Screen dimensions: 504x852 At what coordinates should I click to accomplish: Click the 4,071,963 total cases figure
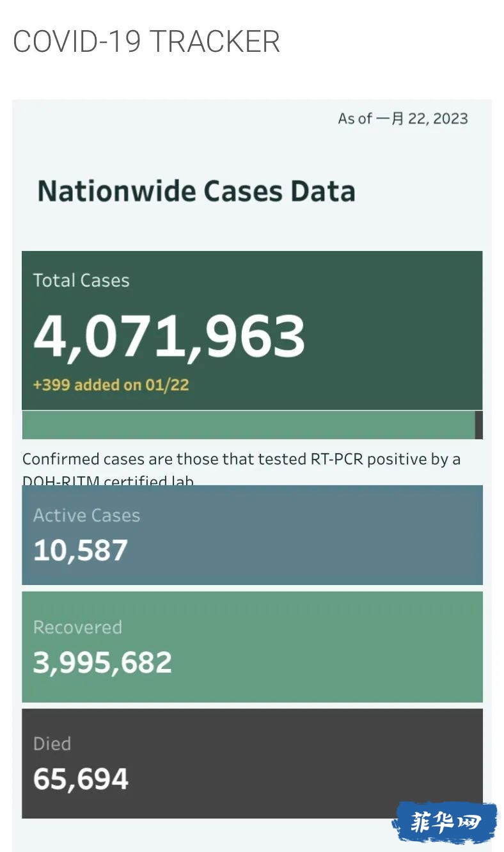coord(169,336)
